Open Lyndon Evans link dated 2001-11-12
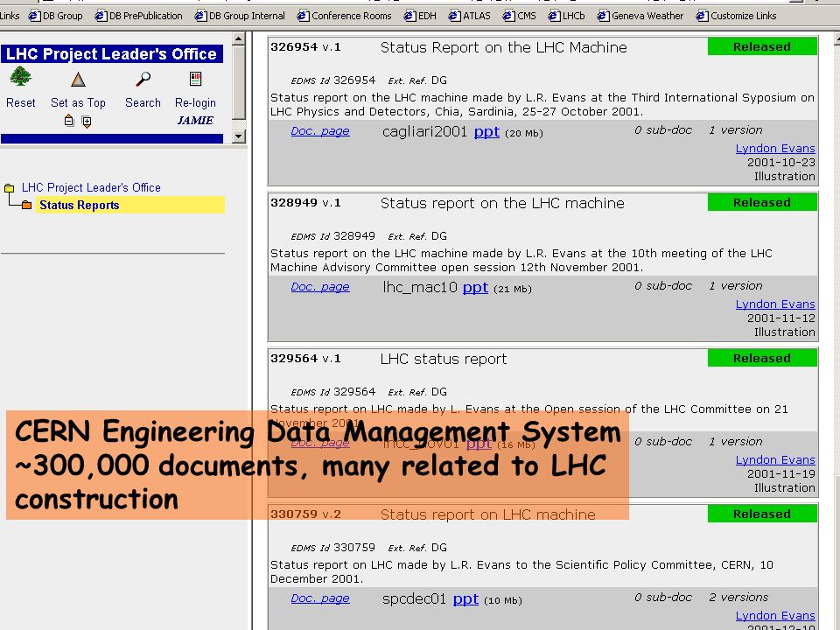The image size is (840, 630). [775, 304]
